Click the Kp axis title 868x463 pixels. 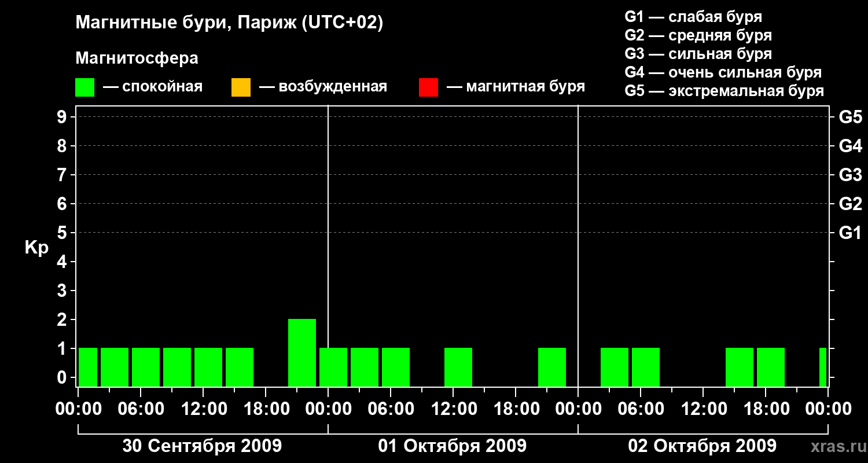37,248
